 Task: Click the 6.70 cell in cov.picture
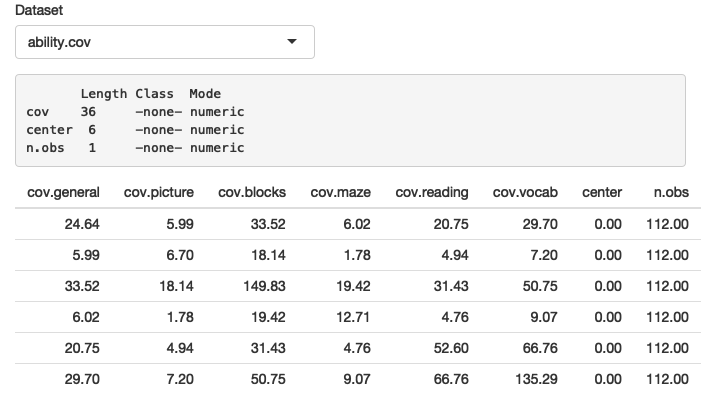coord(177,254)
